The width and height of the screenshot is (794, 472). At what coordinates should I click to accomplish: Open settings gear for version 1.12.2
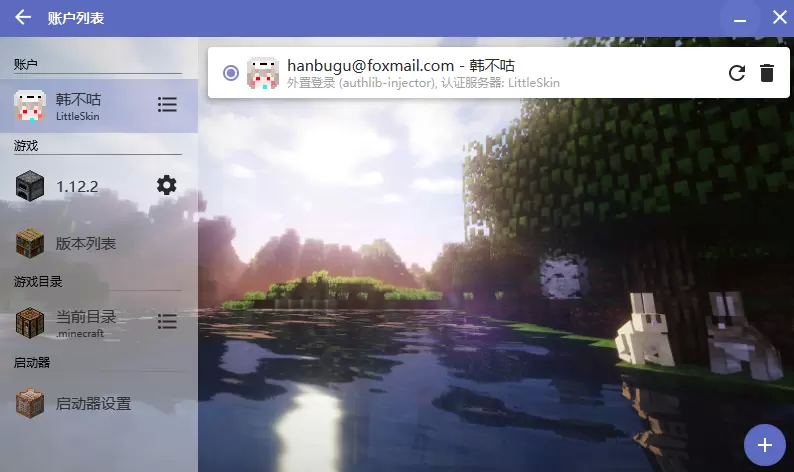tap(167, 185)
